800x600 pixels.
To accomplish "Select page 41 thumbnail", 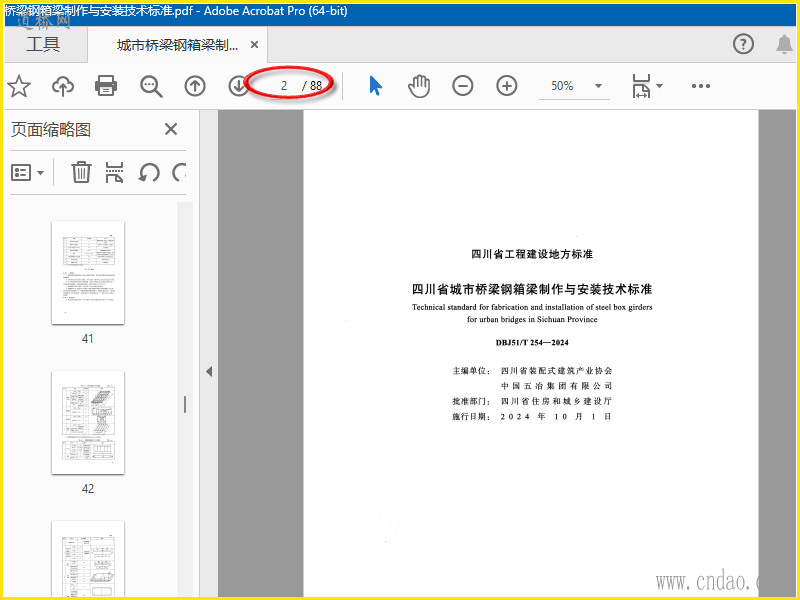I will (x=88, y=272).
